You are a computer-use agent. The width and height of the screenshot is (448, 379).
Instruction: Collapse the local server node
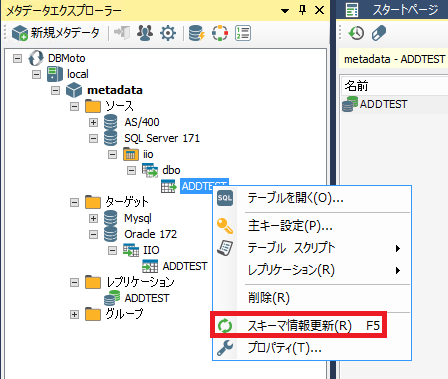(x=36, y=74)
